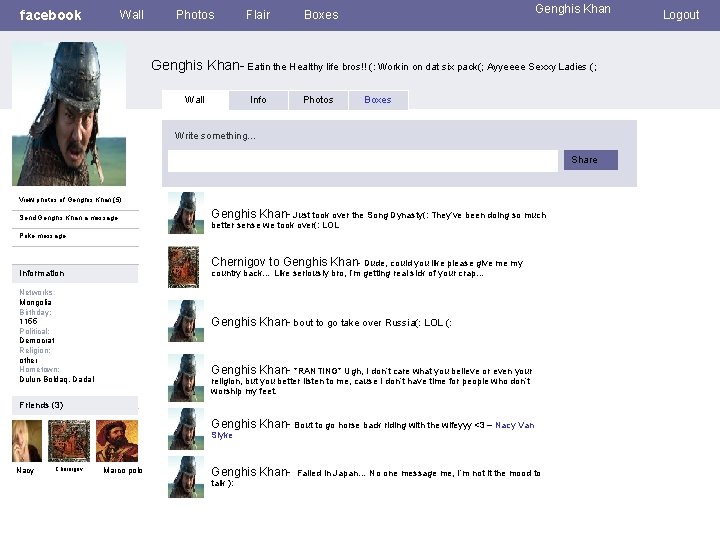Open Marco polo friend thumbnail
This screenshot has width=720, height=540.
117,441
